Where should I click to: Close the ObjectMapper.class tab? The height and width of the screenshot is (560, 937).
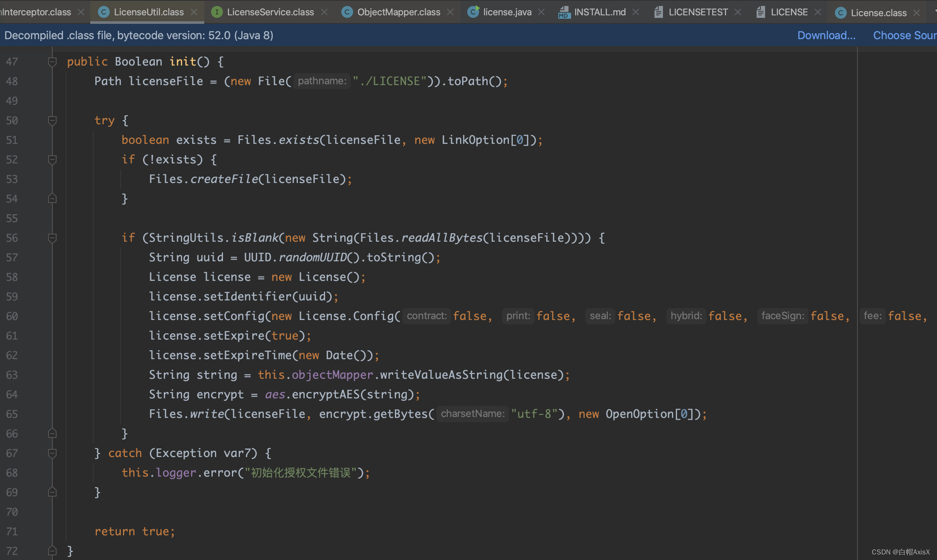pos(450,12)
